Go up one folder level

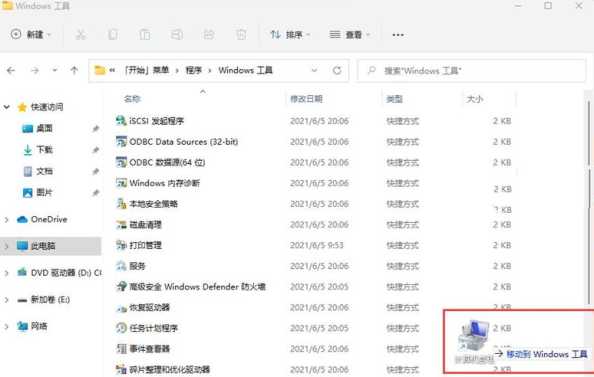74,70
